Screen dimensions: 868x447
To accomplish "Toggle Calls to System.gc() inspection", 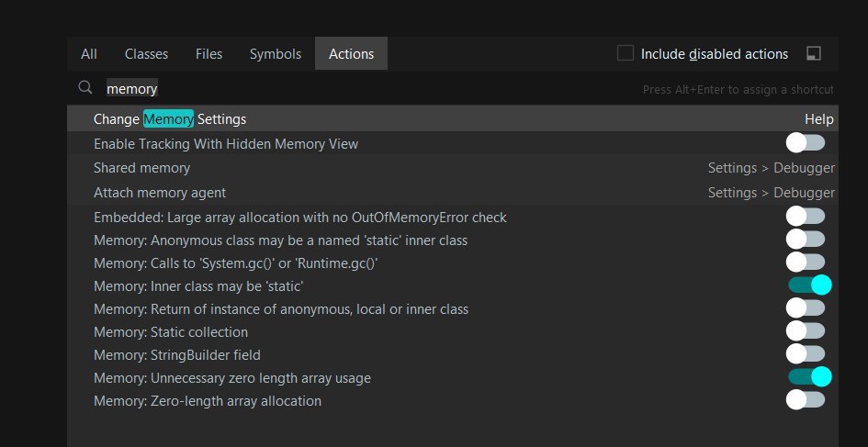I will [x=806, y=262].
